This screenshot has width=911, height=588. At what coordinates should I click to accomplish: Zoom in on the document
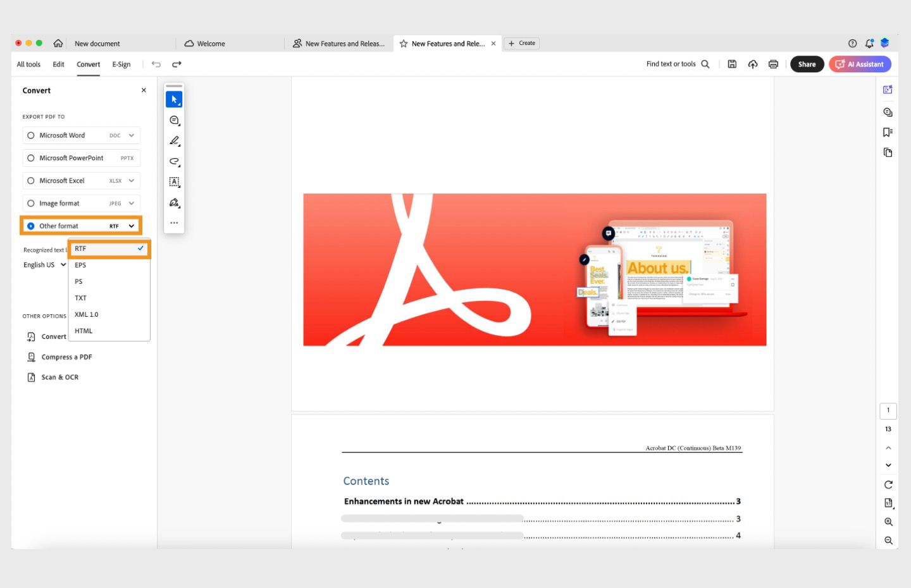[x=888, y=522]
